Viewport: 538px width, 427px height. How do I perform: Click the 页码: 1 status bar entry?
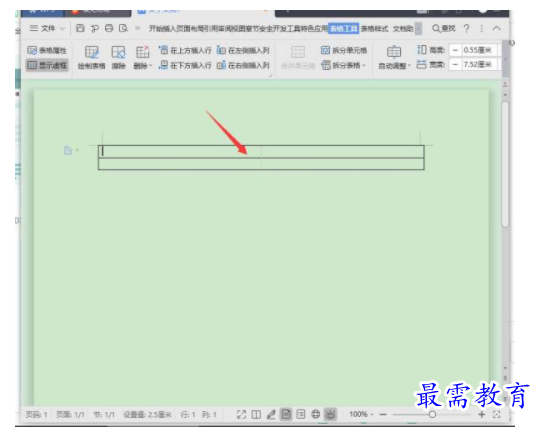[36, 415]
